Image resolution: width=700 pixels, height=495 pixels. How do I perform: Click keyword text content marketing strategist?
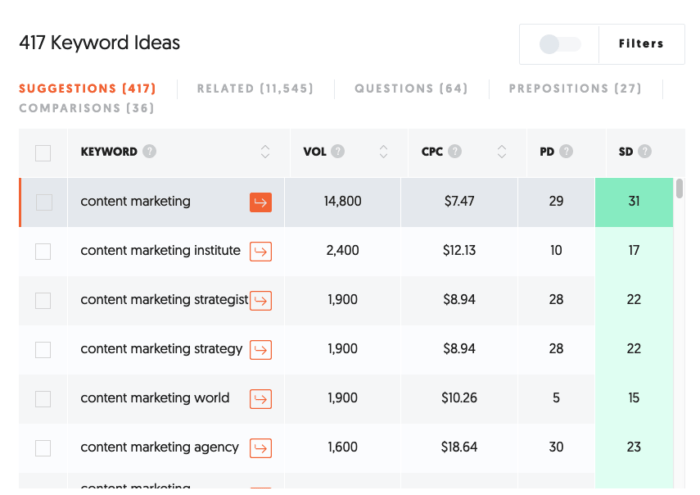pos(164,299)
